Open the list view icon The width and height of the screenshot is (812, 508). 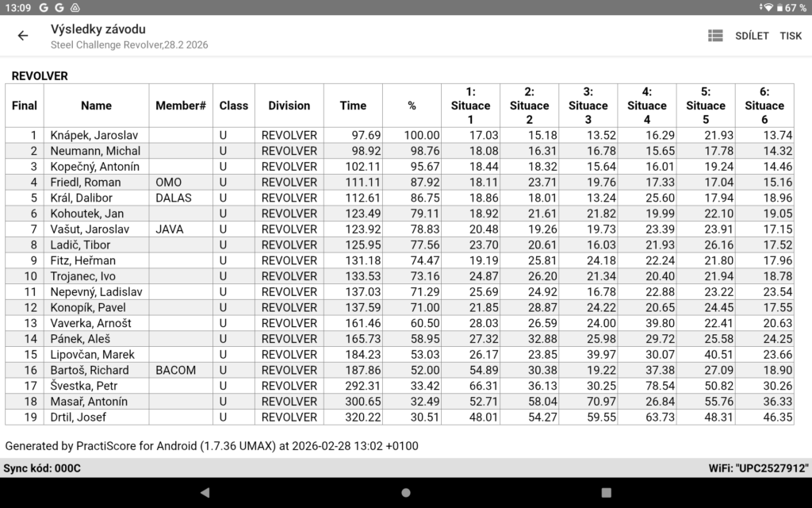[715, 36]
